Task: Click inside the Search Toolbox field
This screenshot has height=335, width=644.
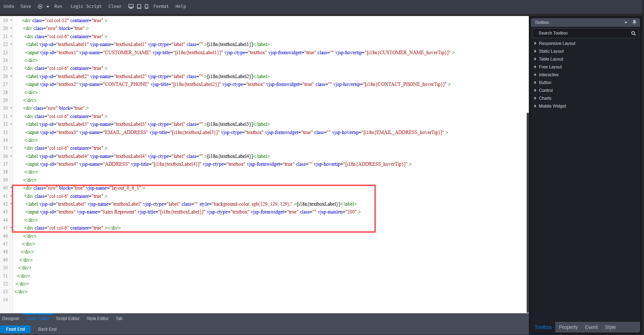Action: point(581,33)
